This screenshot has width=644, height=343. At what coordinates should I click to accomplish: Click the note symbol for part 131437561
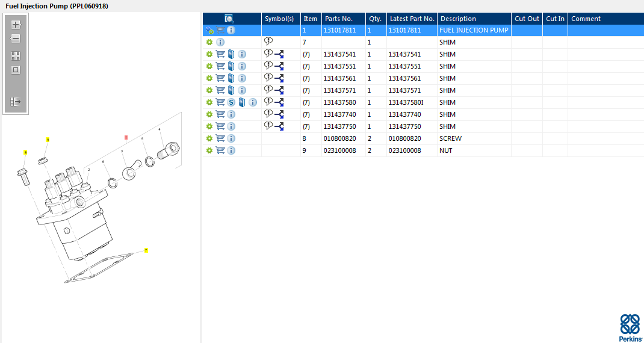coord(268,78)
